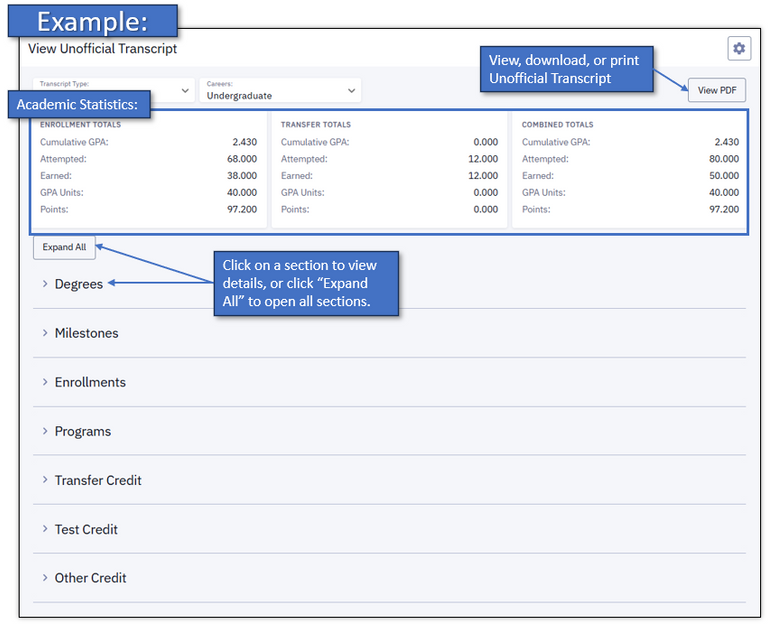Expand the Enrollments section chevron

[45, 382]
